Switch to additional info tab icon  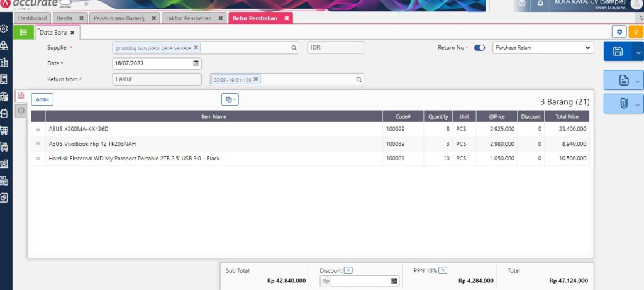pyautogui.click(x=21, y=111)
